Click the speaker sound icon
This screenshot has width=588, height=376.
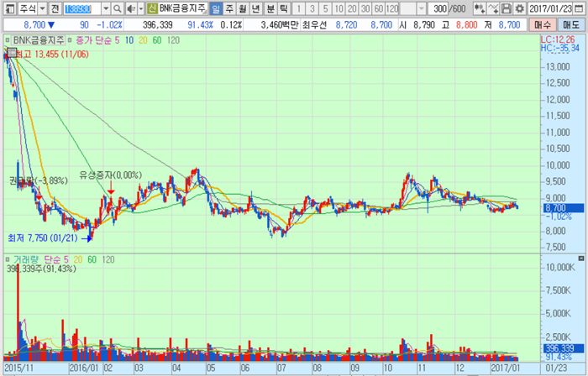pyautogui.click(x=130, y=8)
